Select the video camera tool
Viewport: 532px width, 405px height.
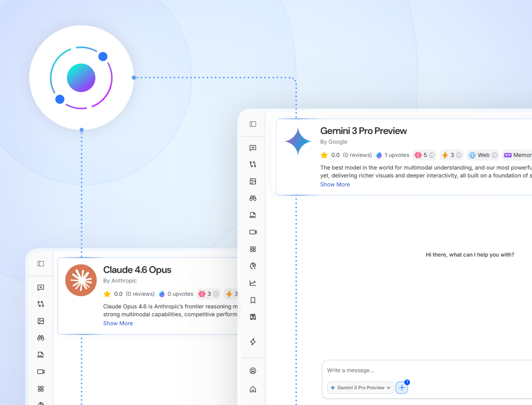point(253,232)
